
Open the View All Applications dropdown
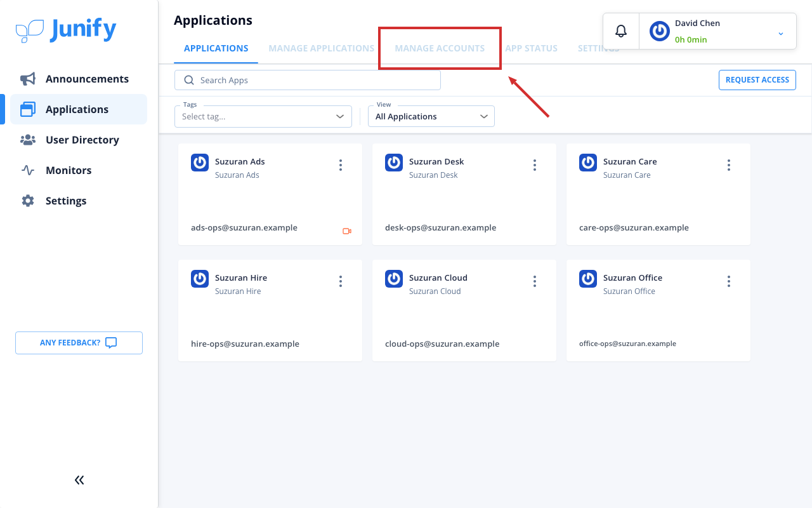(x=431, y=116)
